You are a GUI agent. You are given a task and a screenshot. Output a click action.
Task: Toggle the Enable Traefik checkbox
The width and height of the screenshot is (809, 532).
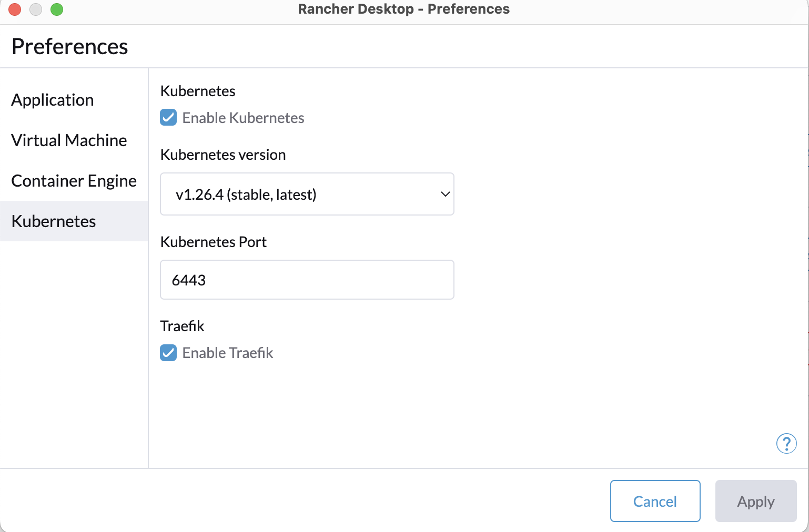(x=168, y=352)
